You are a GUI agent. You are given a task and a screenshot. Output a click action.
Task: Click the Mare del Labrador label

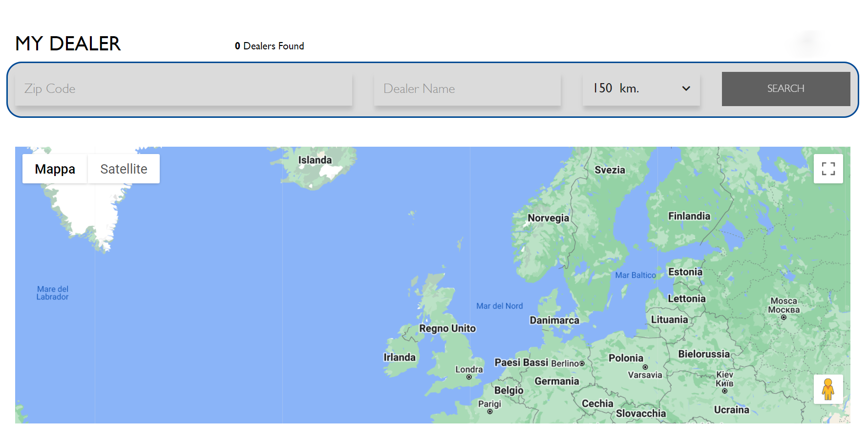click(x=52, y=293)
